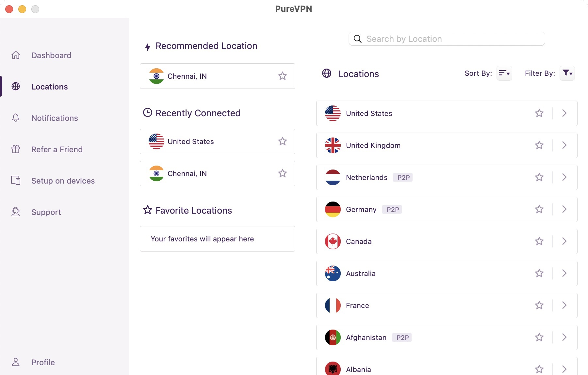Select the Locations globe icon

[x=15, y=87]
